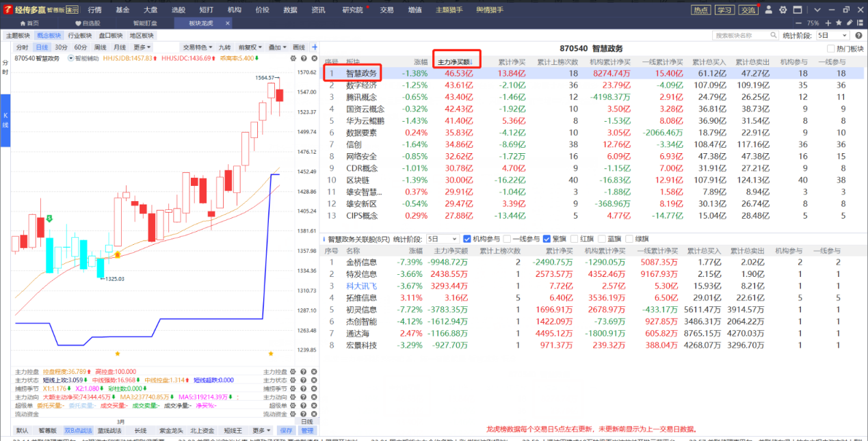Viewport: 868px width, 441px height.
Task: Toggle the 热门板块 checkbox
Action: coord(831,49)
